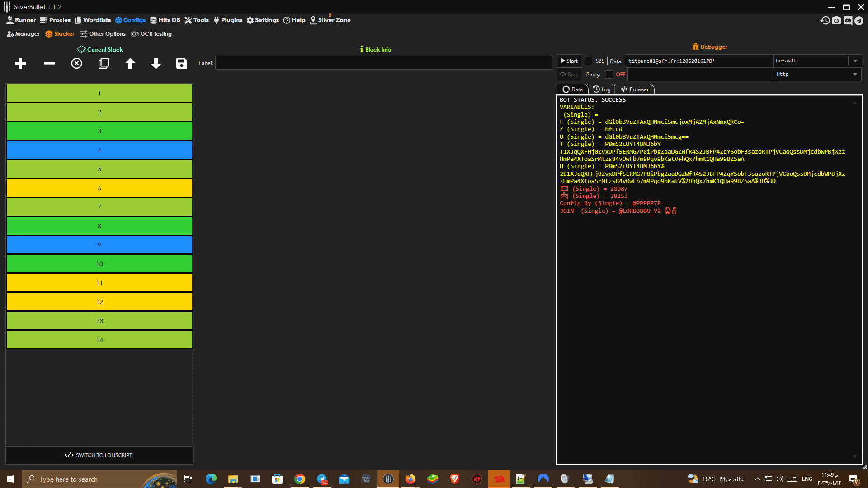
Task: Move block down with down arrow
Action: tap(156, 63)
